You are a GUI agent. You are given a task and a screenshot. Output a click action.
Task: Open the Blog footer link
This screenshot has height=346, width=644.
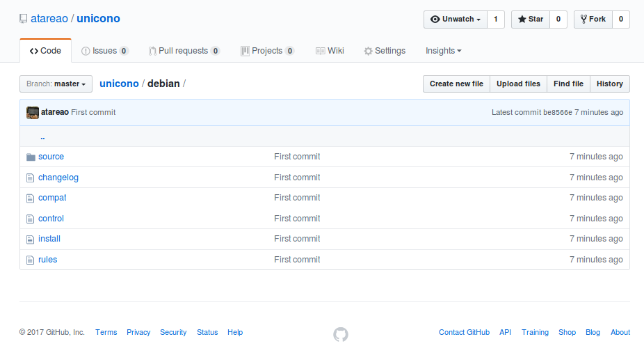(x=593, y=332)
